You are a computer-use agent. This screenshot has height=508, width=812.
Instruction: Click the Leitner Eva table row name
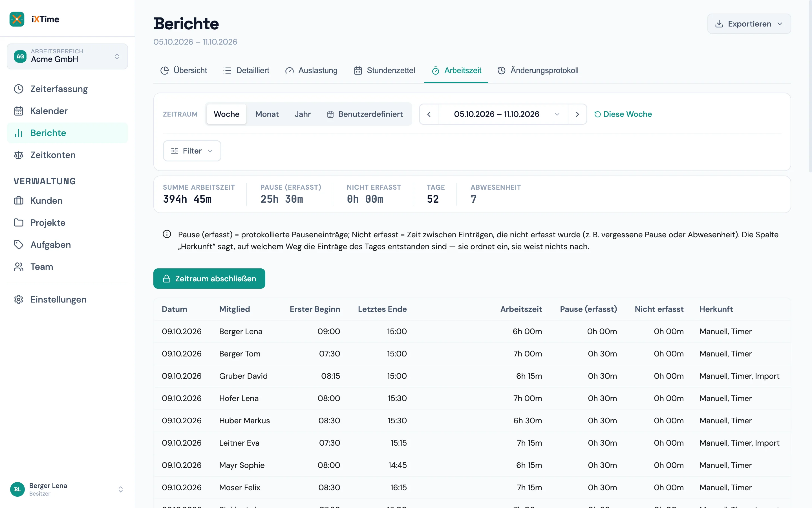[x=239, y=443]
